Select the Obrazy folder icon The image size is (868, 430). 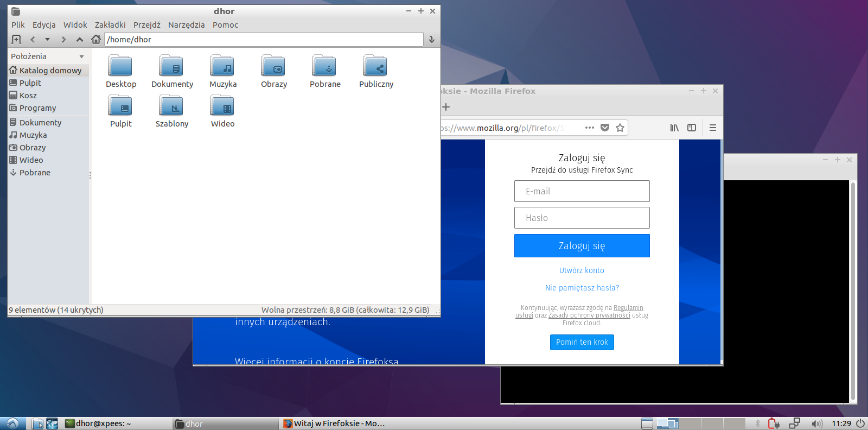tap(273, 66)
